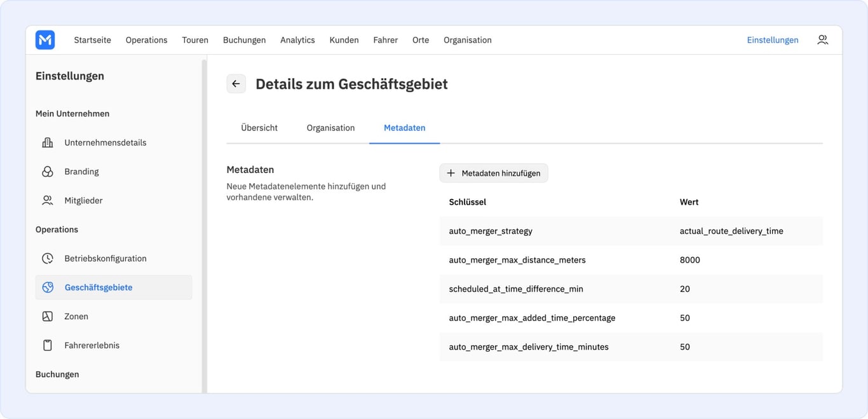Screen dimensions: 868x419
Task: Select the Metadaten tab
Action: coord(405,128)
